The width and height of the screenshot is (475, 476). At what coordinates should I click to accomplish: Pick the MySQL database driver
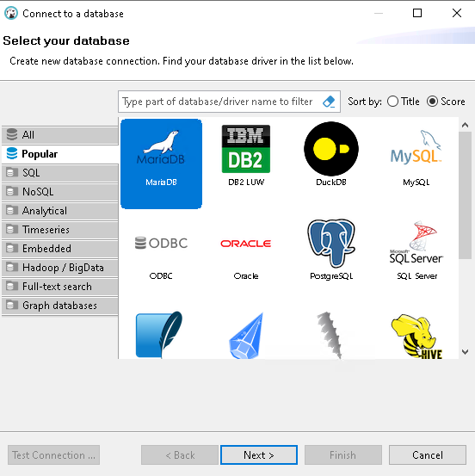tap(416, 158)
